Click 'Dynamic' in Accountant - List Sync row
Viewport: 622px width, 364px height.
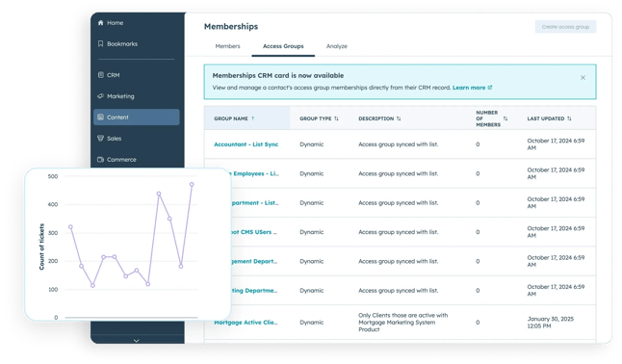tap(311, 144)
